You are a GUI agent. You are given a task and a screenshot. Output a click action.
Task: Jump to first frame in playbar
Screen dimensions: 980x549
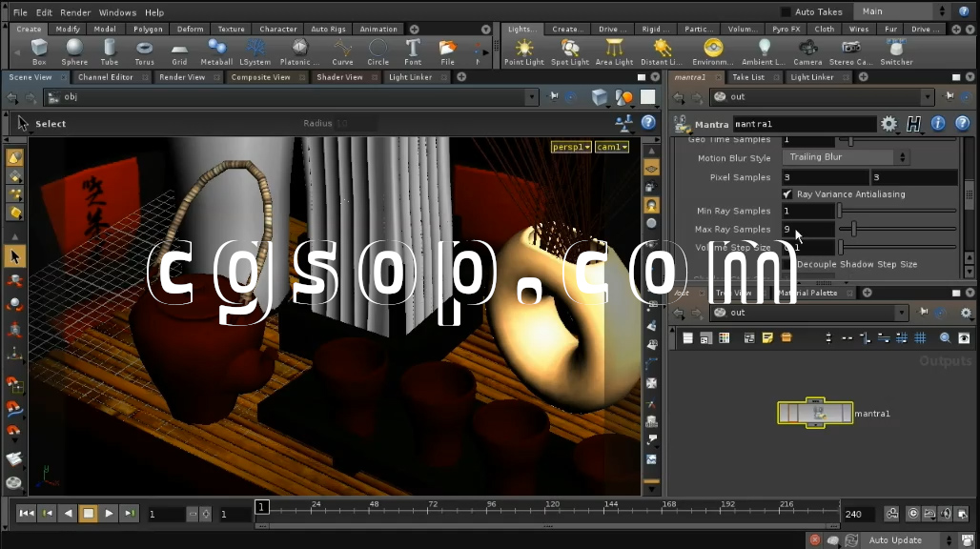tap(27, 514)
